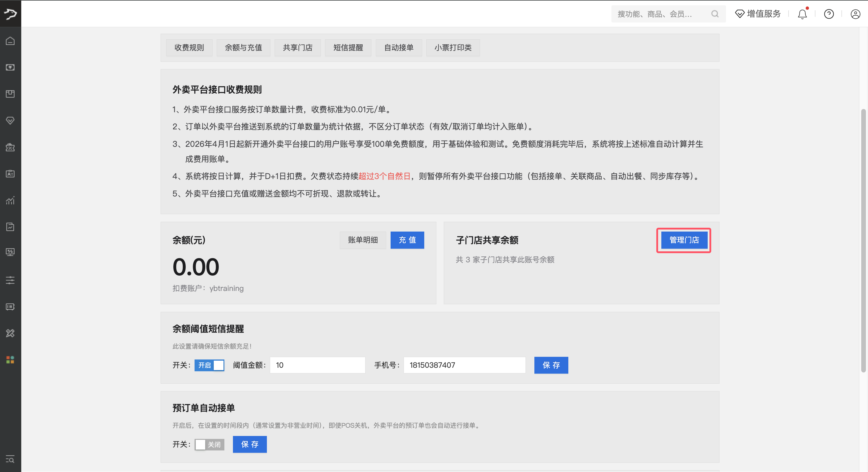Click the home icon in sidebar
The image size is (868, 472).
click(x=10, y=41)
